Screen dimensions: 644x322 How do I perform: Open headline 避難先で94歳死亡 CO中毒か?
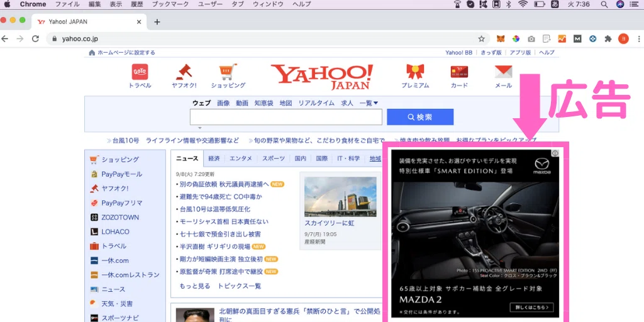pos(221,196)
